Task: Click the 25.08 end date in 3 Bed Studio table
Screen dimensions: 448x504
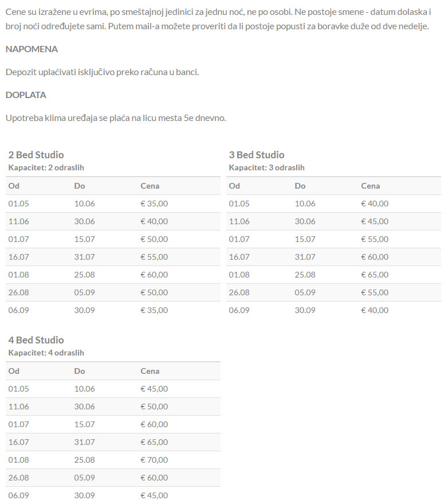Action: (x=305, y=275)
